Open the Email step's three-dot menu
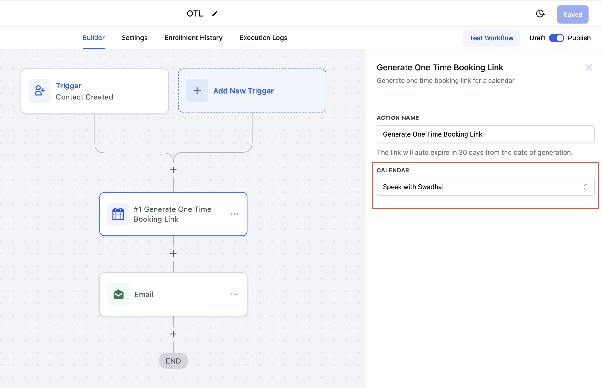Screen dimensions: 602x388 click(234, 294)
